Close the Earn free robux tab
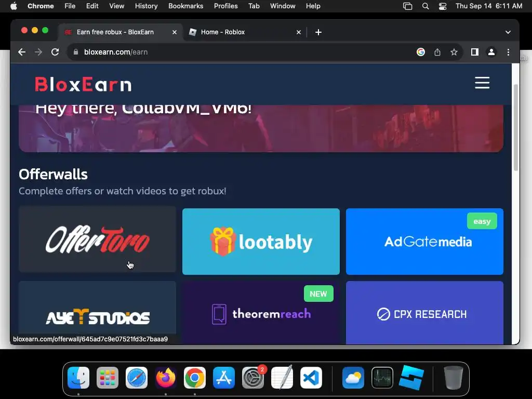 point(175,32)
